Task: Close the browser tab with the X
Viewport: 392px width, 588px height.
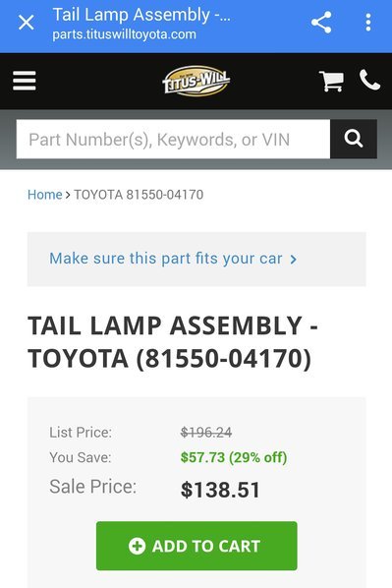Action: click(27, 23)
